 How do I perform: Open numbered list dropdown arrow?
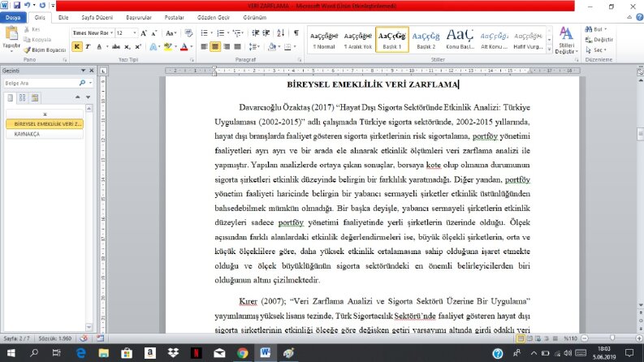pyautogui.click(x=228, y=32)
